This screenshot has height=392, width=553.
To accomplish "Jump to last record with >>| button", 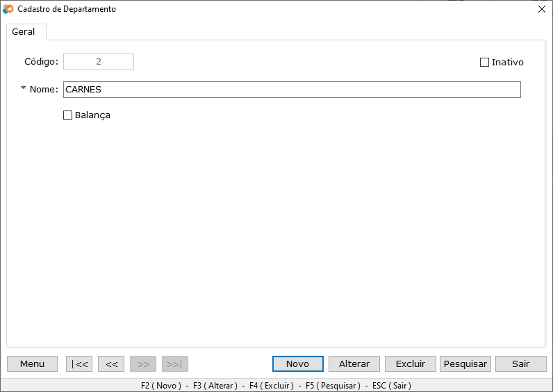I will point(175,364).
